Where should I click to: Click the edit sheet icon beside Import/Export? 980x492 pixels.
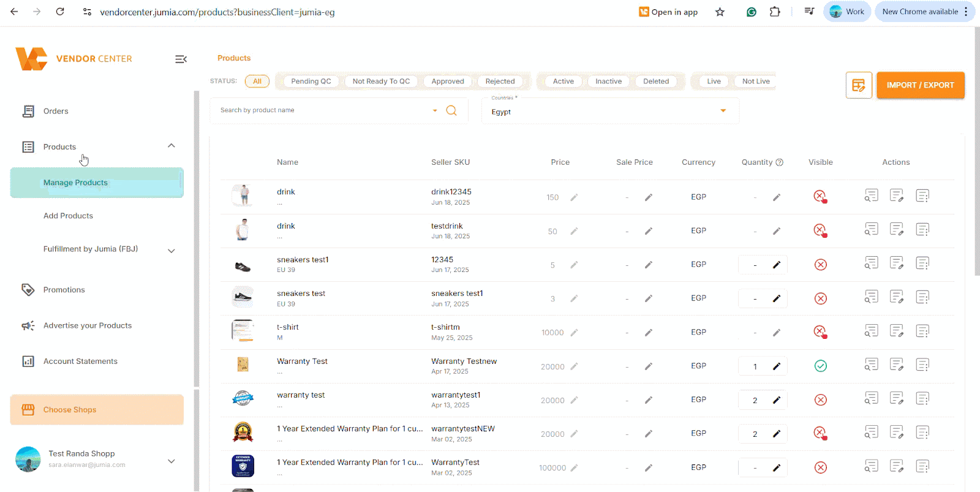click(x=859, y=85)
